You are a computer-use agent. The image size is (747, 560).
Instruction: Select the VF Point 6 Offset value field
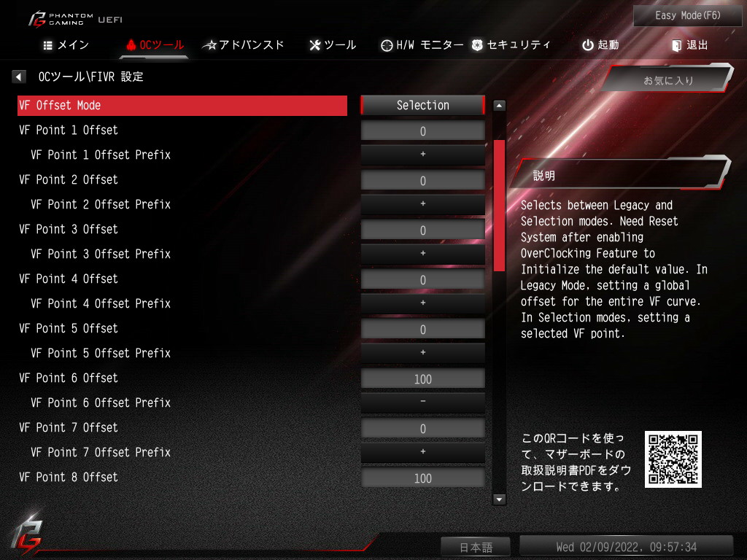(x=422, y=379)
